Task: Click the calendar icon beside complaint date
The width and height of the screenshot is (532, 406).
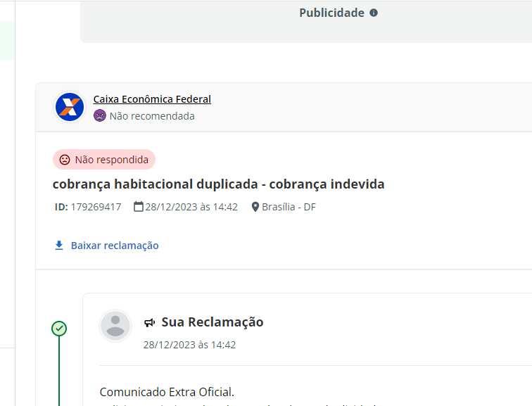Action: point(139,206)
